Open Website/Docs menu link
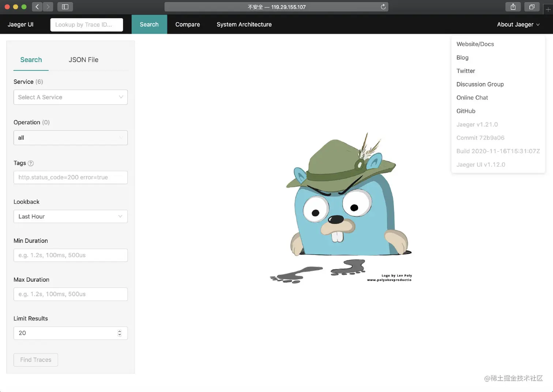553x392 pixels. [475, 44]
